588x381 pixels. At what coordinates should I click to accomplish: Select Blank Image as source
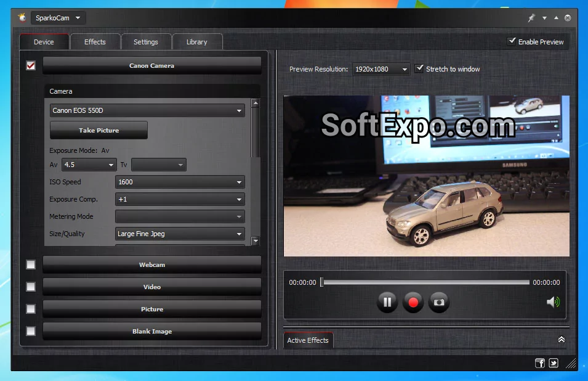click(x=151, y=331)
